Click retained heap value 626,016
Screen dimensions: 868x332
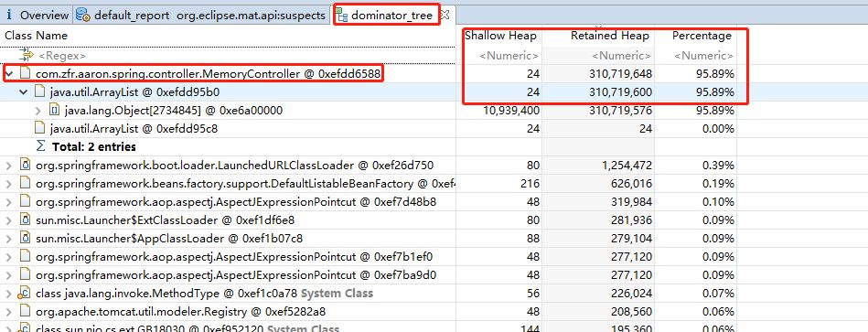pyautogui.click(x=632, y=183)
